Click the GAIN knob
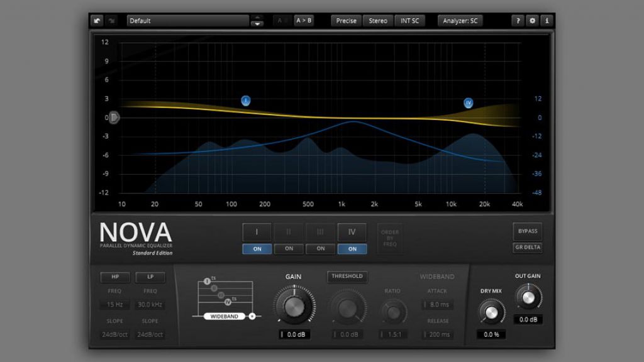This screenshot has width=644, height=362. 294,307
